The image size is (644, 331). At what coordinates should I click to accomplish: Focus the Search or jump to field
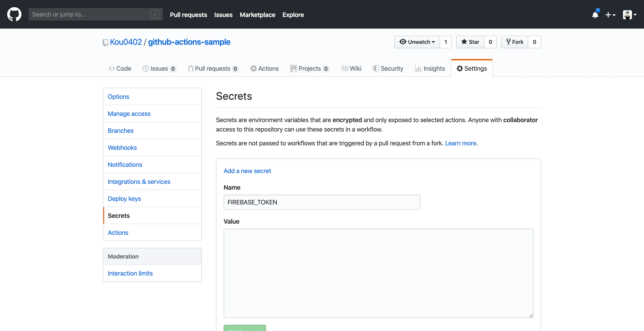click(95, 14)
